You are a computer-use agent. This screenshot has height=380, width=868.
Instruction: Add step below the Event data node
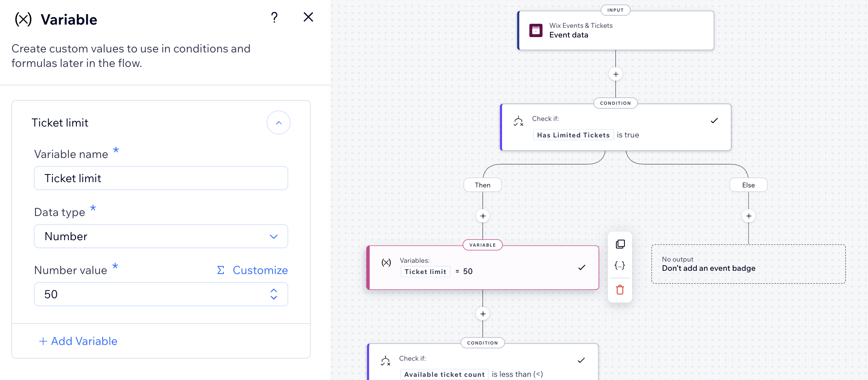coord(616,74)
